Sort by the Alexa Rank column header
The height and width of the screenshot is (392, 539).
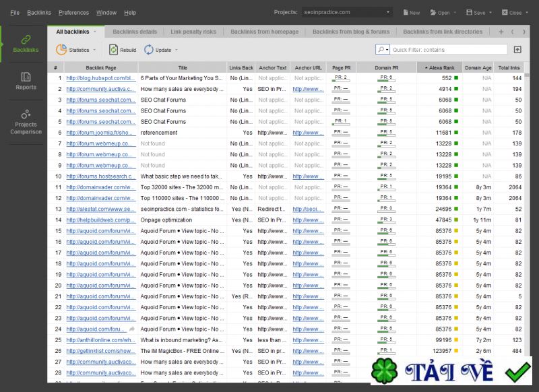[x=439, y=67]
